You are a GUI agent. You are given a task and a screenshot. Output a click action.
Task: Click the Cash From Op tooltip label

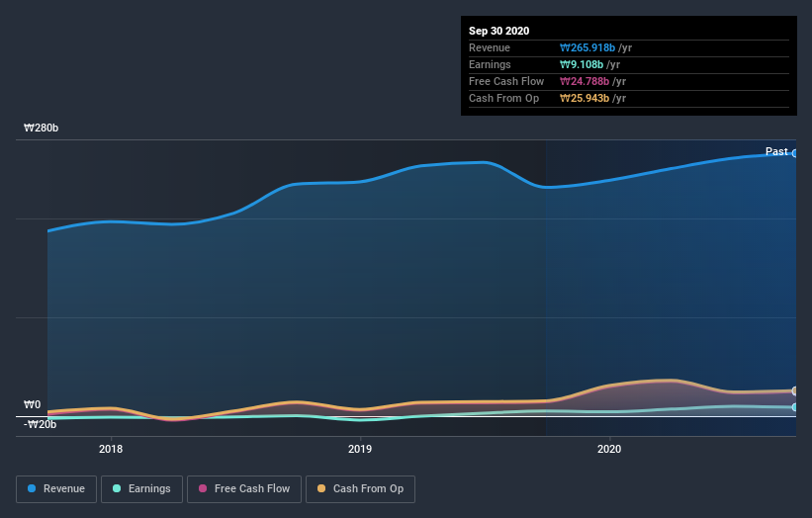503,98
